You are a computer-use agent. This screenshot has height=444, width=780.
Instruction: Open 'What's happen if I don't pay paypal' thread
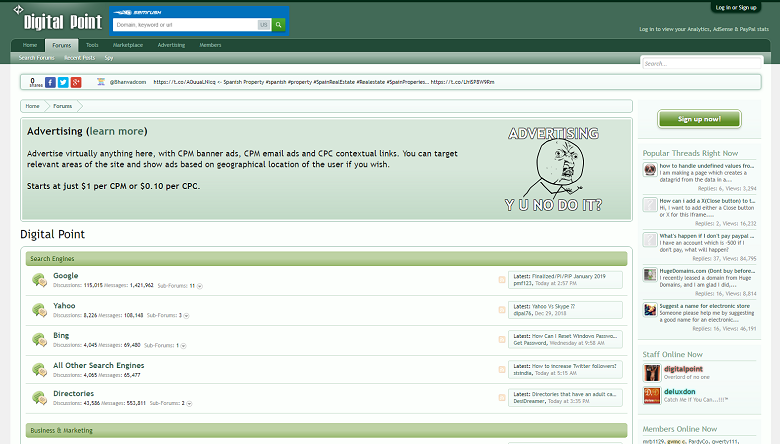tap(706, 236)
